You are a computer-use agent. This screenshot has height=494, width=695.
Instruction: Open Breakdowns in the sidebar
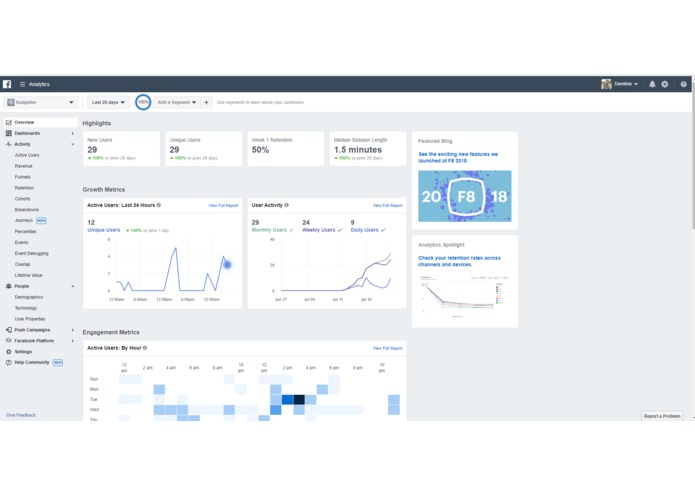point(27,210)
